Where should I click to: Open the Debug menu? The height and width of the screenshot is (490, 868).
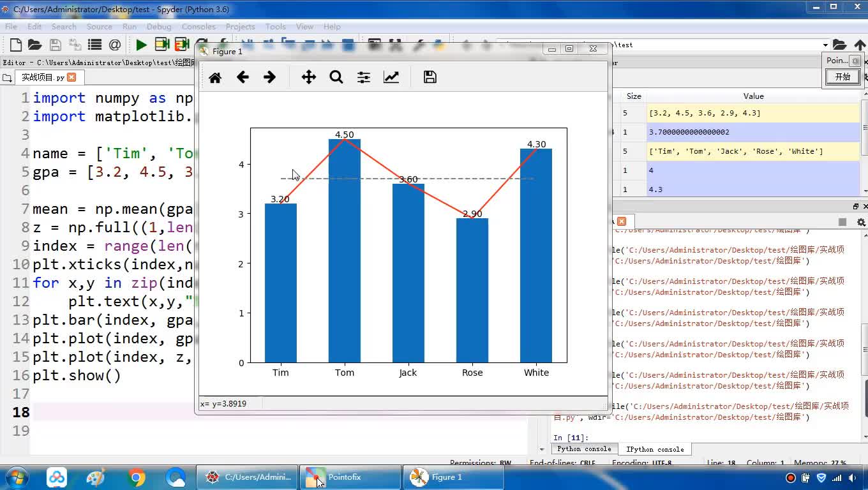(x=159, y=27)
